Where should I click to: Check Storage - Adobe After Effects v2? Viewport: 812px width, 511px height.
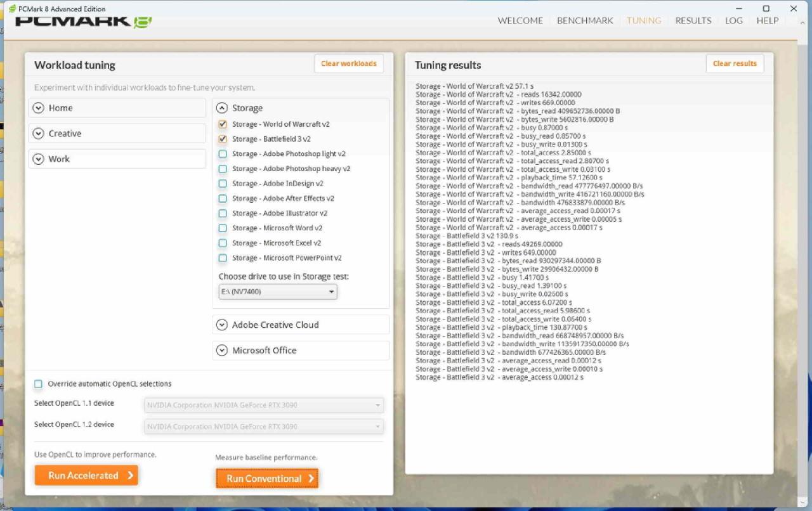click(223, 198)
